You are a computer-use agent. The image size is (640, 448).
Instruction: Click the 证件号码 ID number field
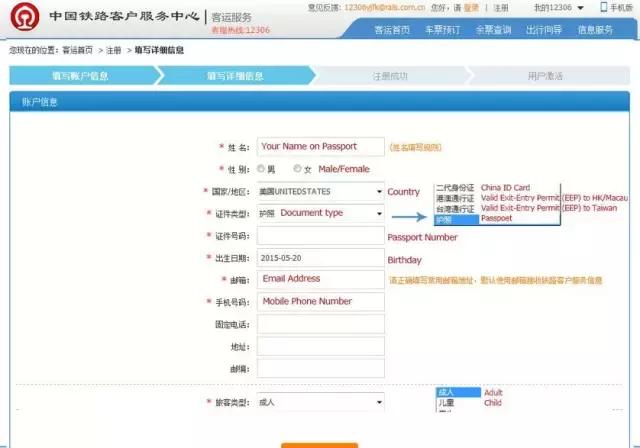(x=321, y=236)
